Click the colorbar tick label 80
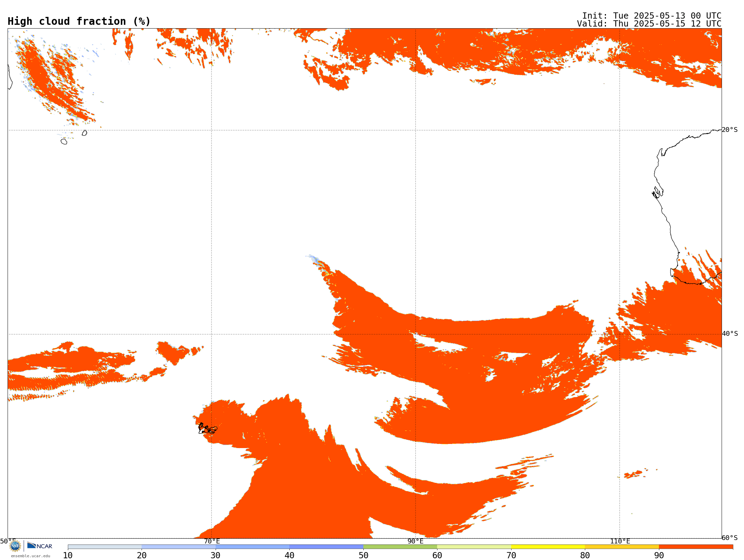The width and height of the screenshot is (744, 560). click(x=585, y=556)
